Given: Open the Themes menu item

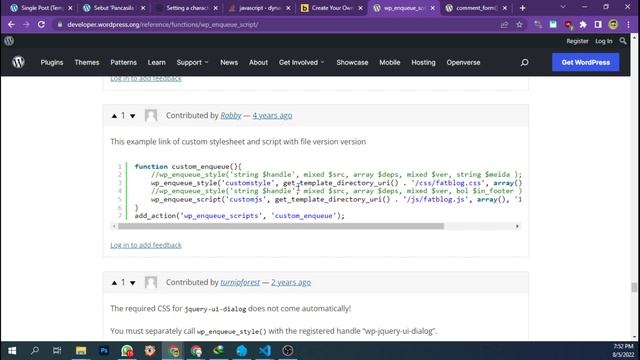Looking at the screenshot, I should (87, 62).
